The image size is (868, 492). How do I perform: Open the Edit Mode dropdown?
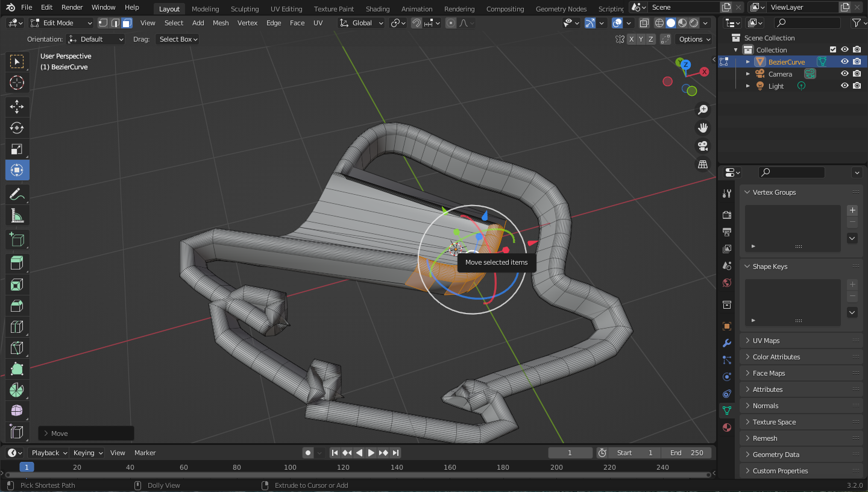click(61, 23)
